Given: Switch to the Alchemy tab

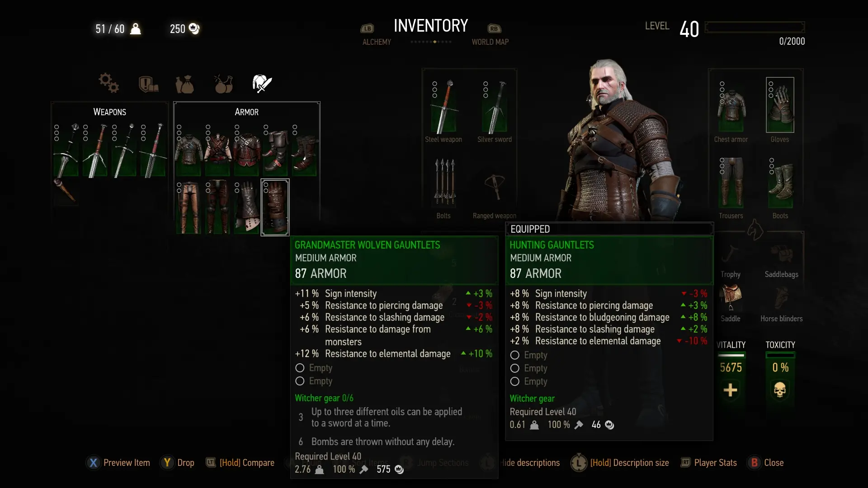Looking at the screenshot, I should (x=377, y=42).
